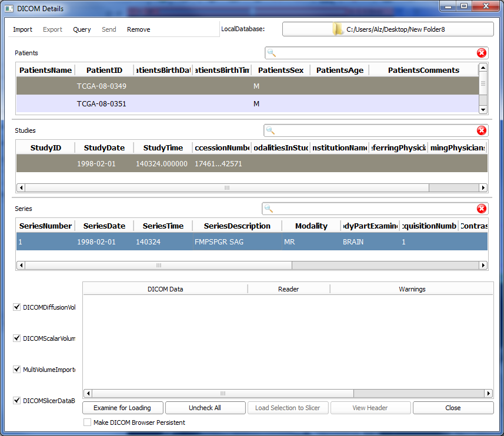This screenshot has width=504, height=436.
Task: Click the DICOM Details window title icon
Action: point(9,9)
